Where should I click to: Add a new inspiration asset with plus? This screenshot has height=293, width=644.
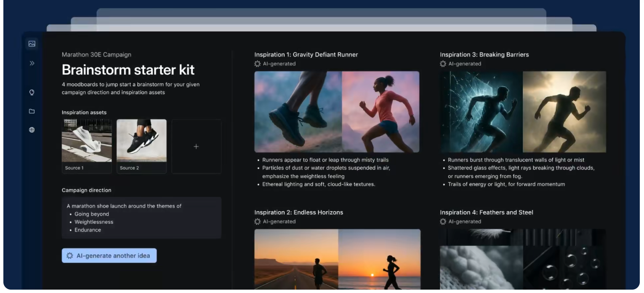click(196, 146)
